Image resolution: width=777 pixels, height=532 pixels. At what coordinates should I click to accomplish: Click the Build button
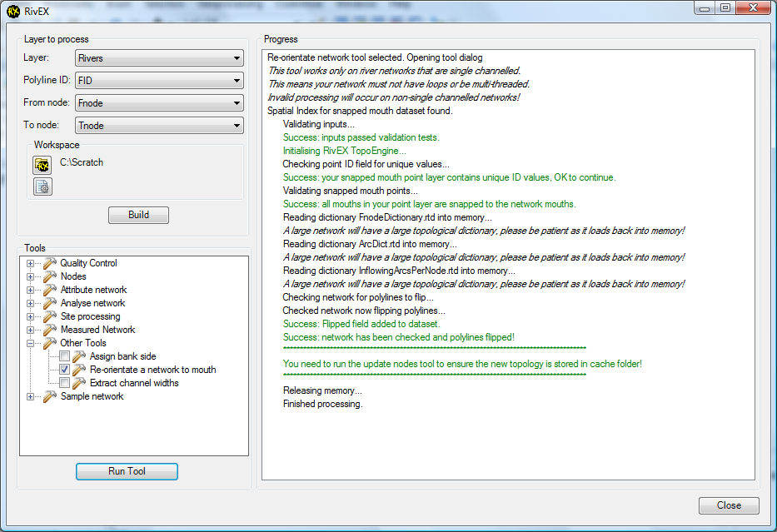(139, 215)
